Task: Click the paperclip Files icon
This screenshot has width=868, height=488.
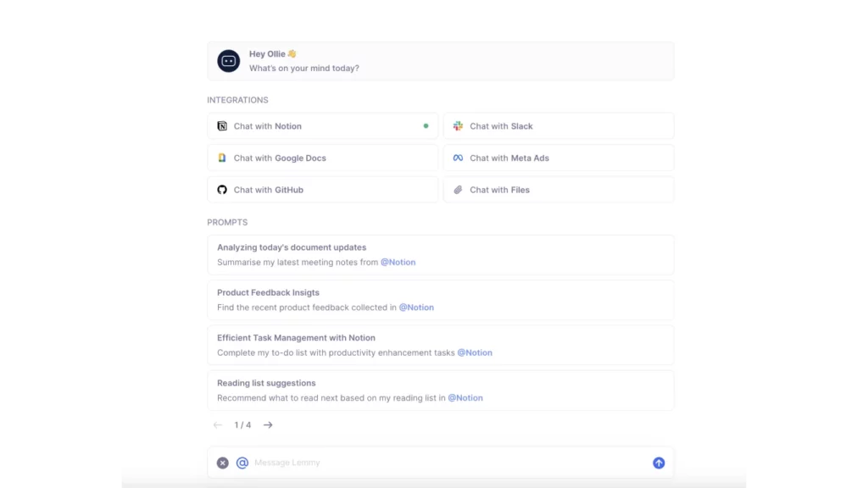Action: [458, 190]
